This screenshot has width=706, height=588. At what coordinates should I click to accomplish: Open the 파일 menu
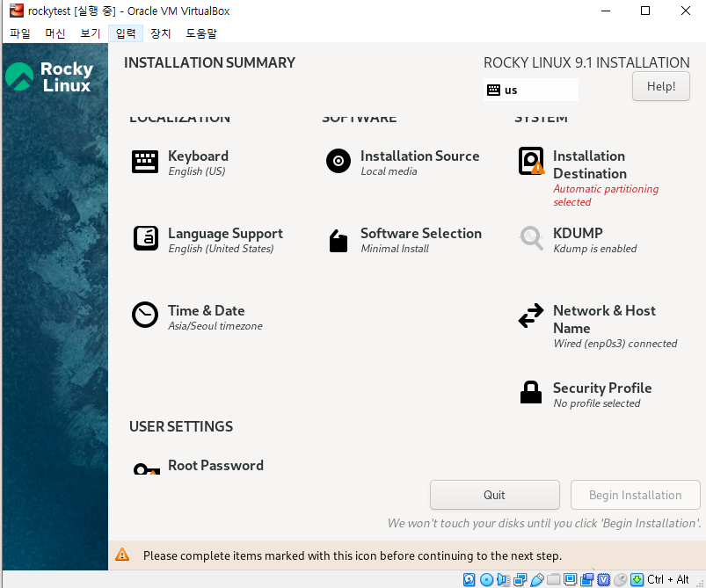pyautogui.click(x=20, y=33)
